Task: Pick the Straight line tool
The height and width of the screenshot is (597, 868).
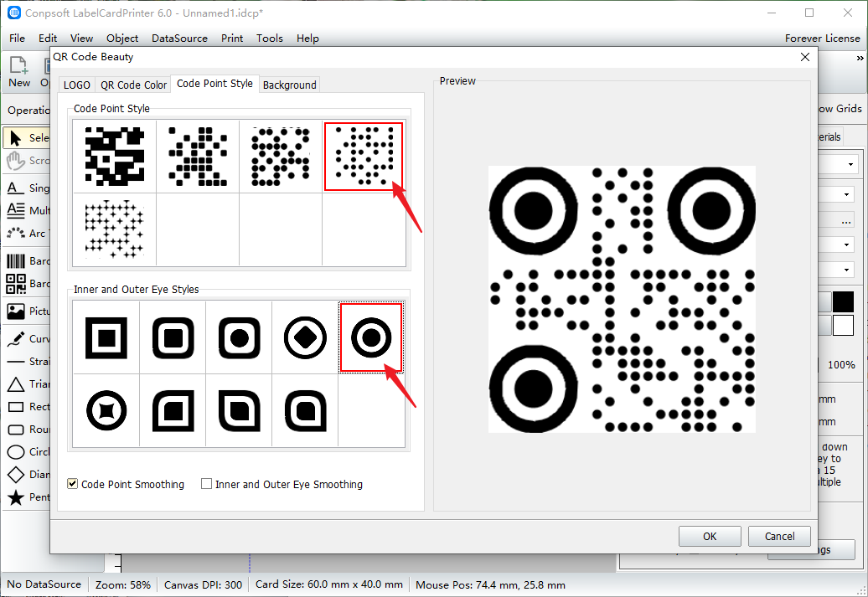Action: [x=27, y=362]
